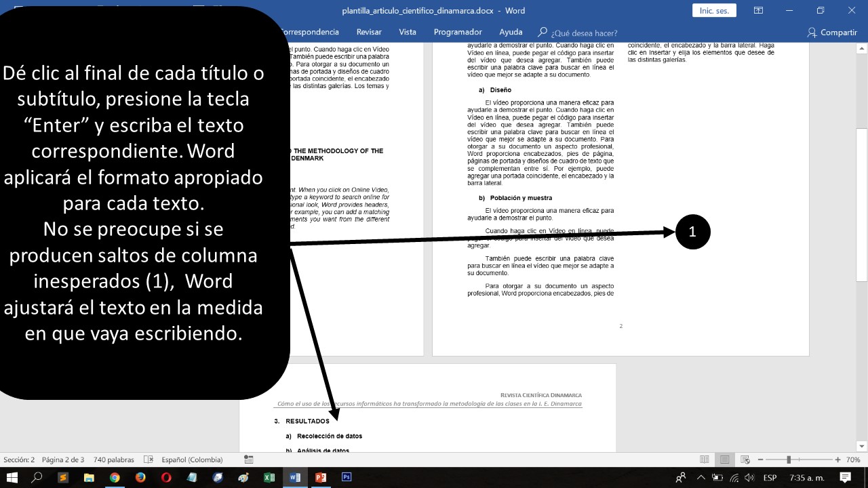The image size is (868, 488).
Task: Switch to Web Layout view
Action: click(745, 460)
